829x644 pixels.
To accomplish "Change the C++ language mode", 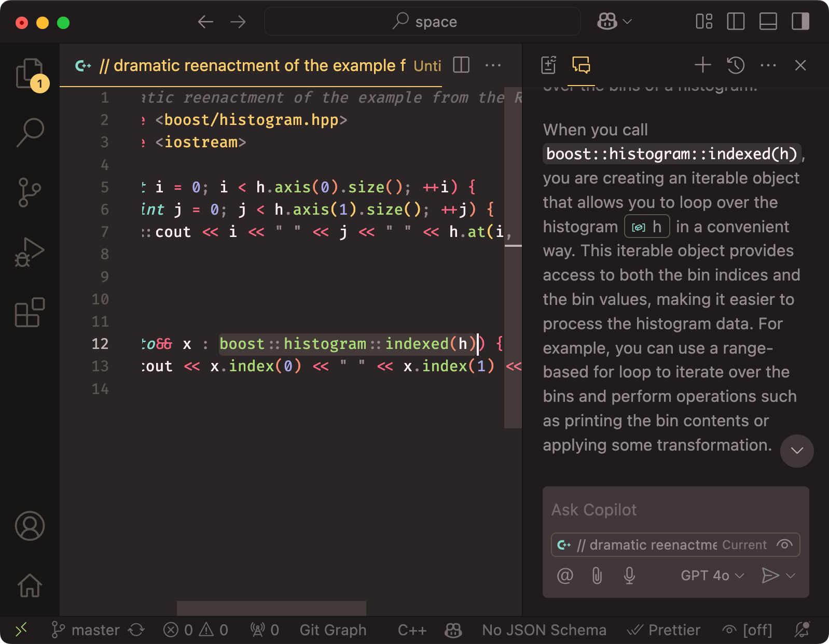I will (412, 630).
